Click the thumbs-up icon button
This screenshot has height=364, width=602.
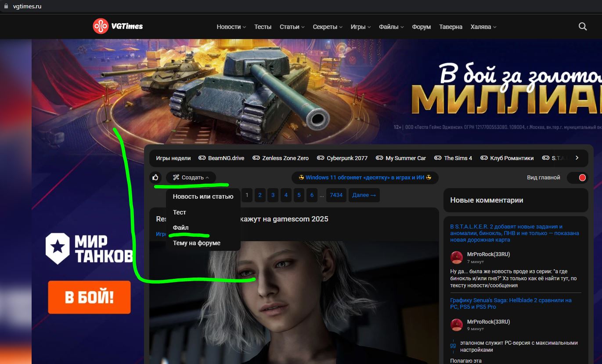155,178
